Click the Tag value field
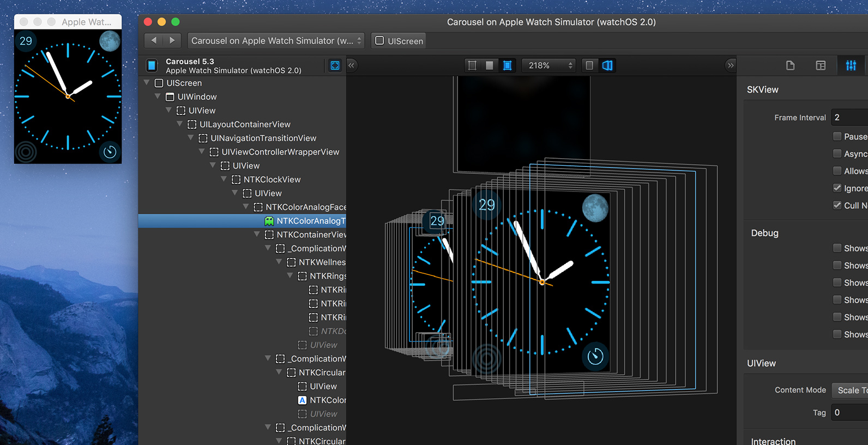 pos(849,412)
